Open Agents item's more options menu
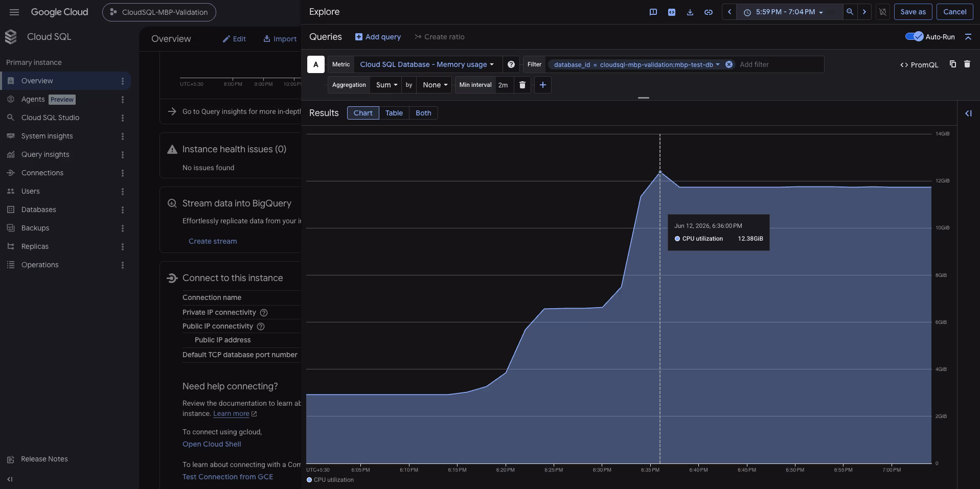The height and width of the screenshot is (489, 980). click(x=123, y=100)
